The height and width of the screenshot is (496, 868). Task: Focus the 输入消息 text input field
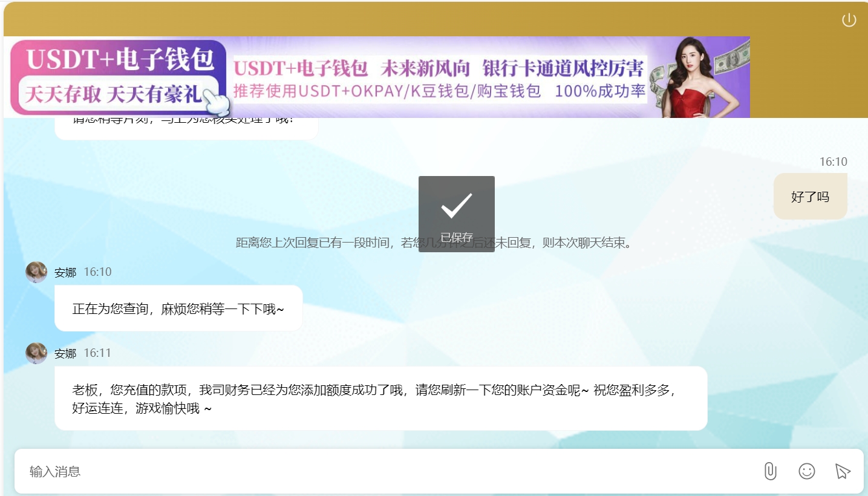click(387, 471)
